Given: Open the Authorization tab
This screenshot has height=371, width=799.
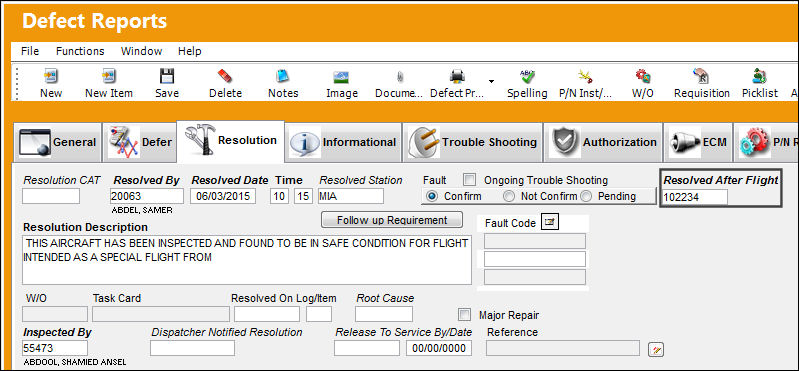Looking at the screenshot, I should pos(603,142).
